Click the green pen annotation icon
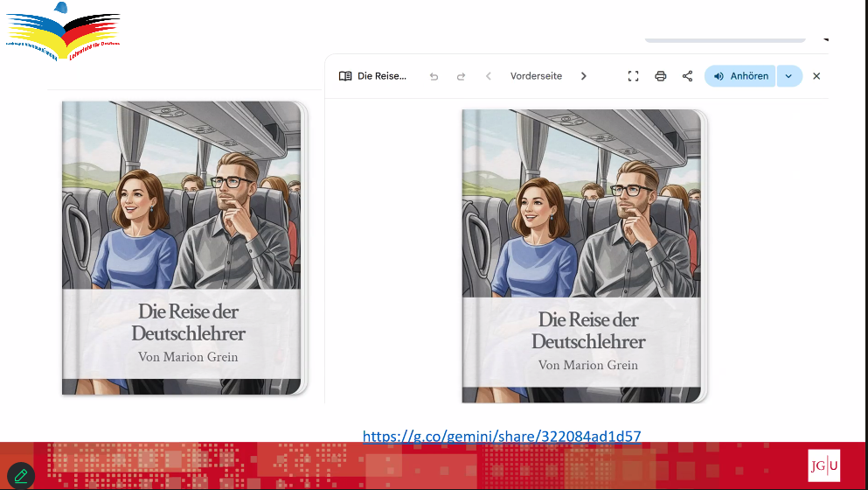The height and width of the screenshot is (490, 868). pyautogui.click(x=21, y=476)
